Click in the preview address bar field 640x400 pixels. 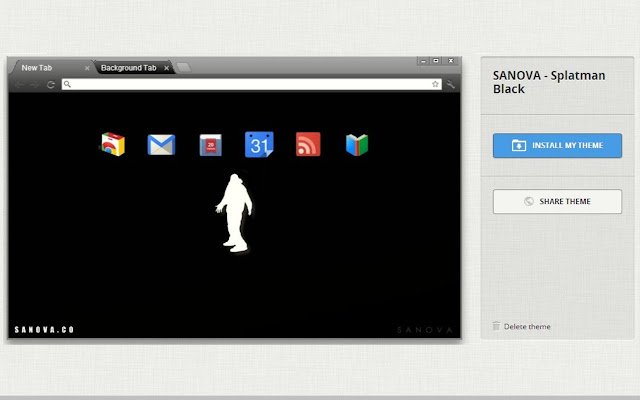(251, 84)
